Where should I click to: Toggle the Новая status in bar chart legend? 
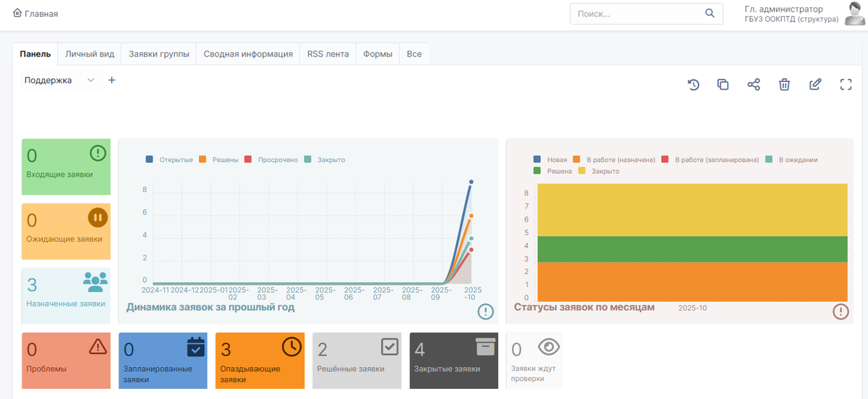pyautogui.click(x=550, y=159)
